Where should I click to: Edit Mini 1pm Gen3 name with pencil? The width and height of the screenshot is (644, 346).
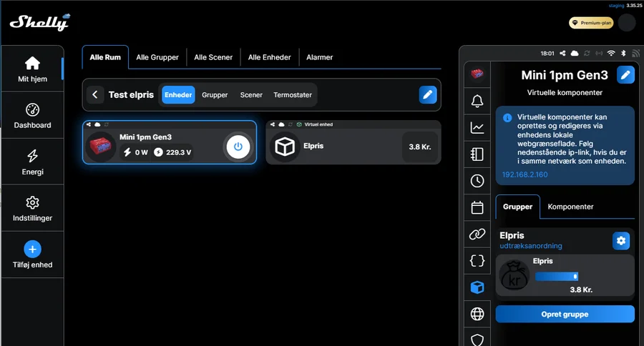point(625,75)
